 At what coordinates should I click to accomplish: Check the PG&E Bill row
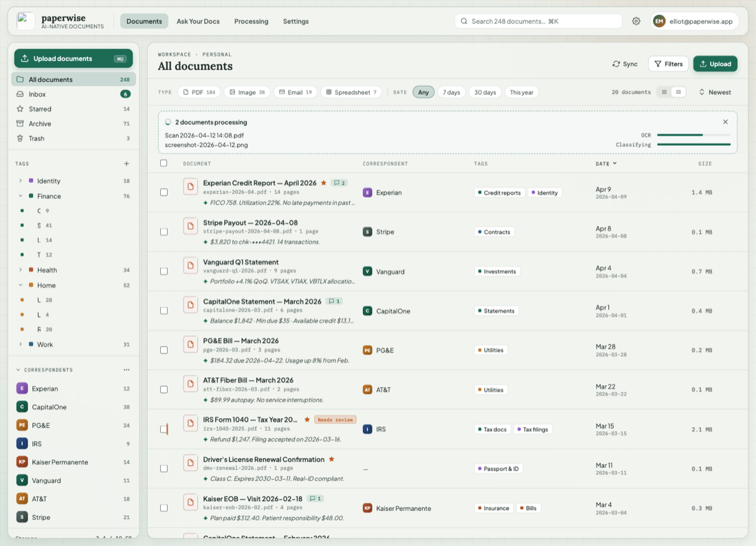pyautogui.click(x=164, y=350)
